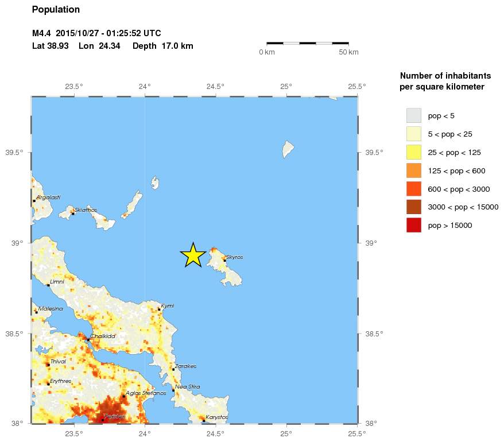Select the pale yellow 5 < pop < 25 swatch
This screenshot has width=504, height=442.
pyautogui.click(x=414, y=134)
